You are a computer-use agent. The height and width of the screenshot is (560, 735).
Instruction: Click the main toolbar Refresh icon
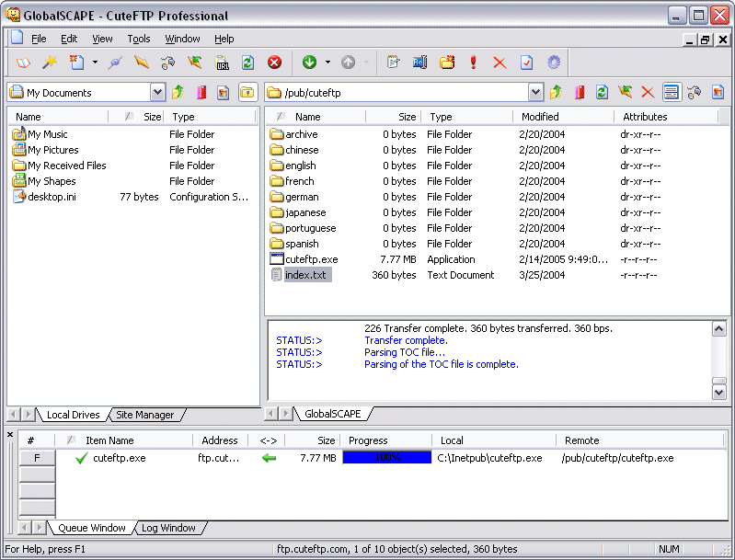(x=248, y=63)
